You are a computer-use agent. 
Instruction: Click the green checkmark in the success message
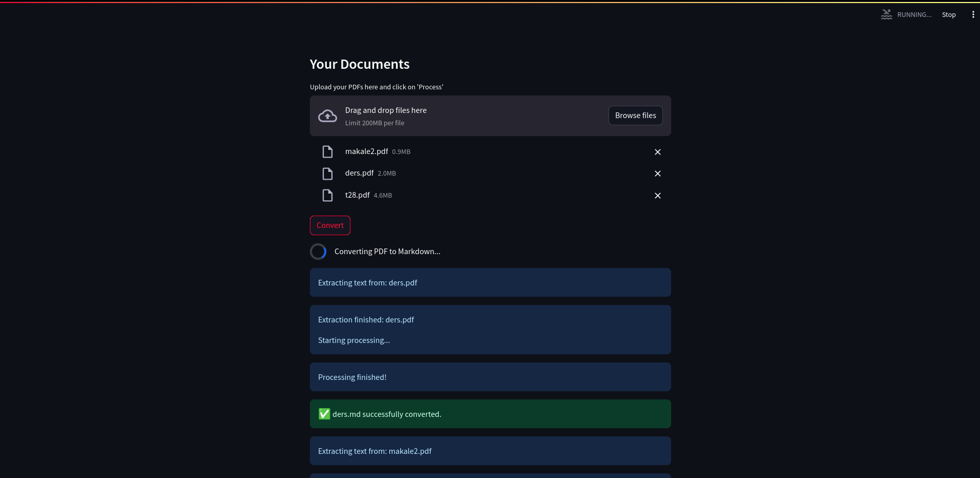coord(324,413)
